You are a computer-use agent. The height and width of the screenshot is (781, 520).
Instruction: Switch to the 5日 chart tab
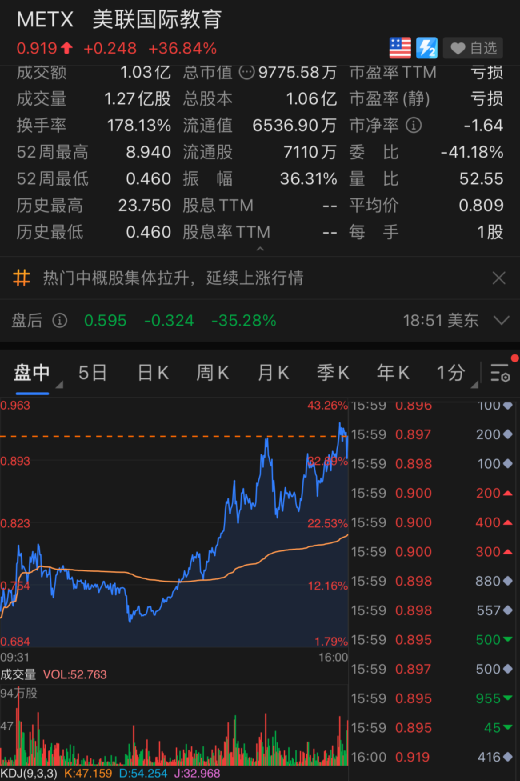pos(93,373)
